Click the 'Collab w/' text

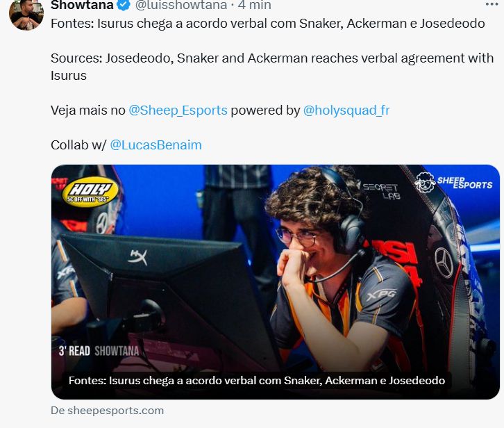(x=78, y=145)
